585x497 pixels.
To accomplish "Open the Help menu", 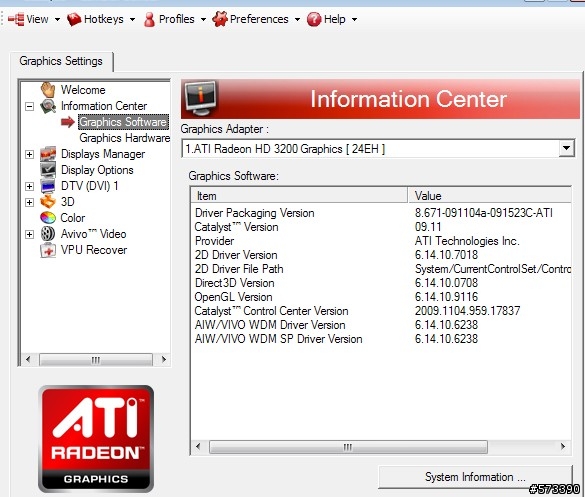I will 332,19.
